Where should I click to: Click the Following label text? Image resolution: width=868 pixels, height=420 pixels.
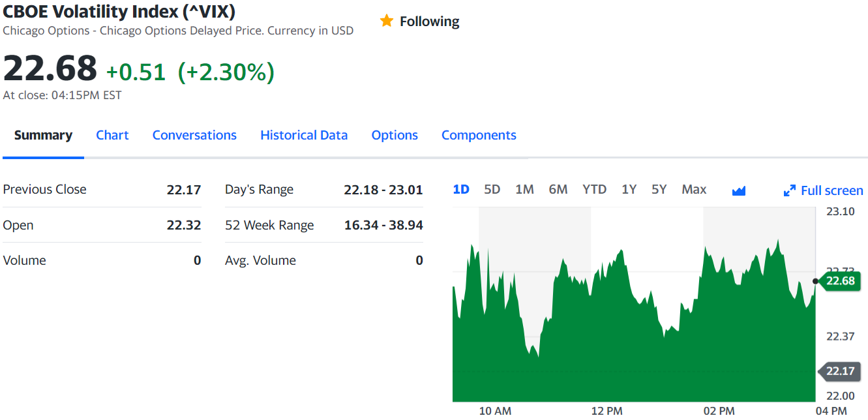click(x=429, y=22)
